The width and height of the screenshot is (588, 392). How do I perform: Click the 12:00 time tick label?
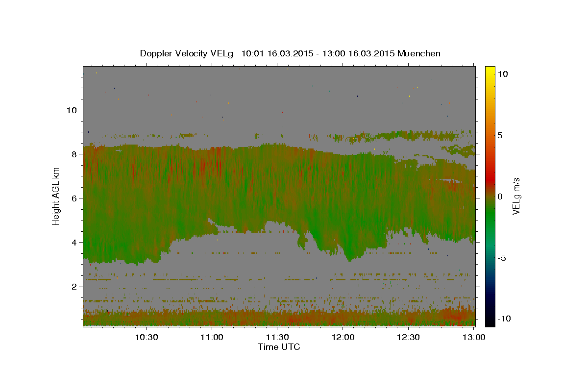coord(343,338)
